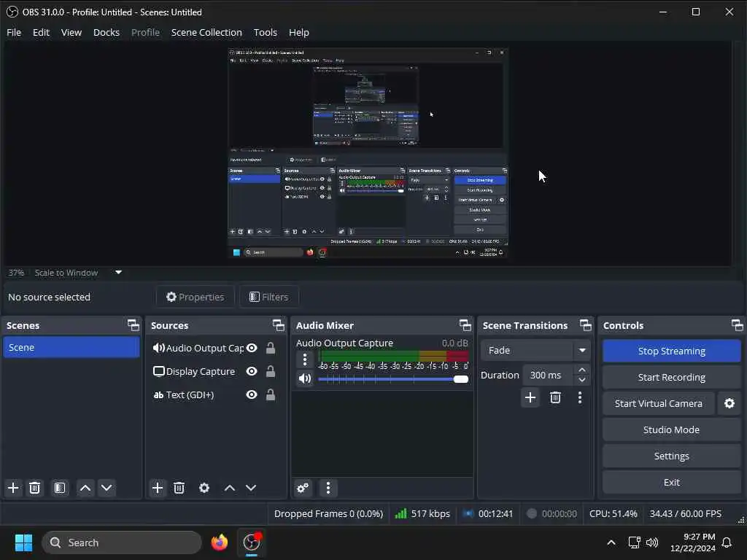
Task: Move source up arrow in Sources dock
Action: [230, 488]
